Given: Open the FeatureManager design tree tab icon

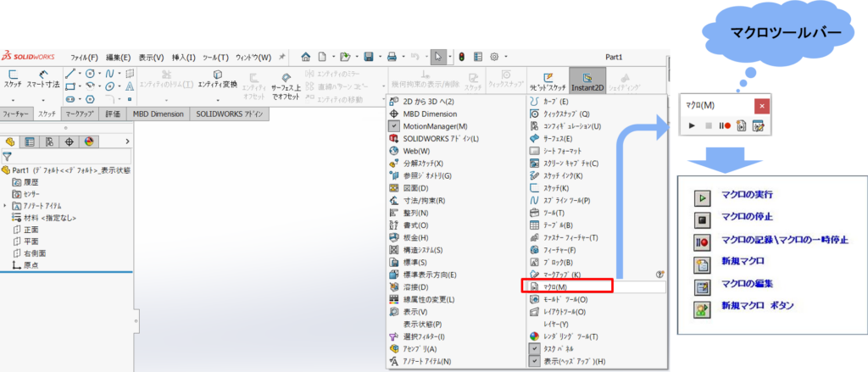Looking at the screenshot, I should 9,142.
